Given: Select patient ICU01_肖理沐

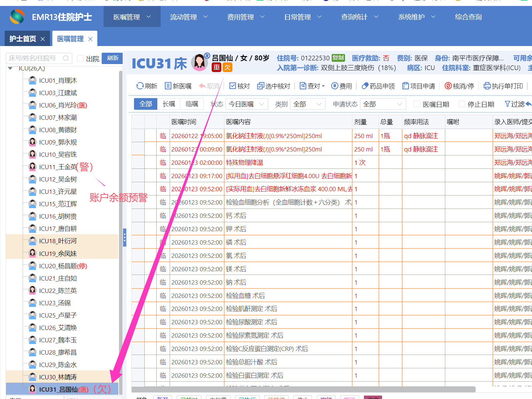Looking at the screenshot, I should pos(58,80).
